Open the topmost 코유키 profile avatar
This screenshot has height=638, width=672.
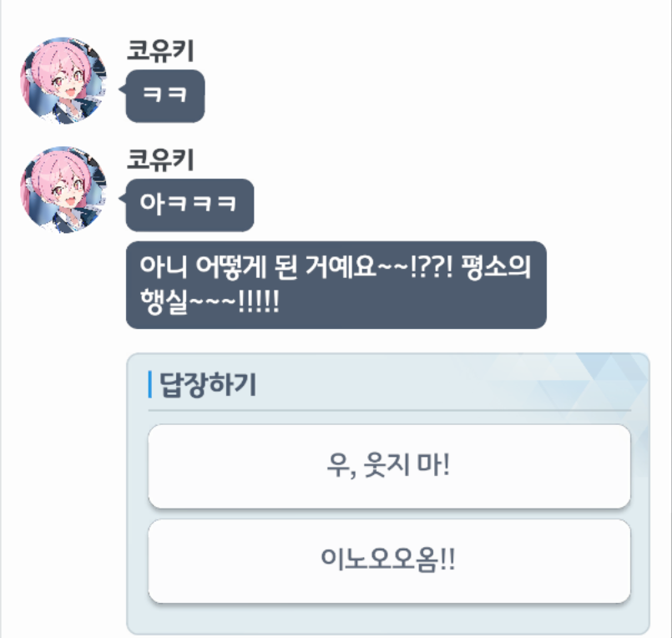point(63,81)
